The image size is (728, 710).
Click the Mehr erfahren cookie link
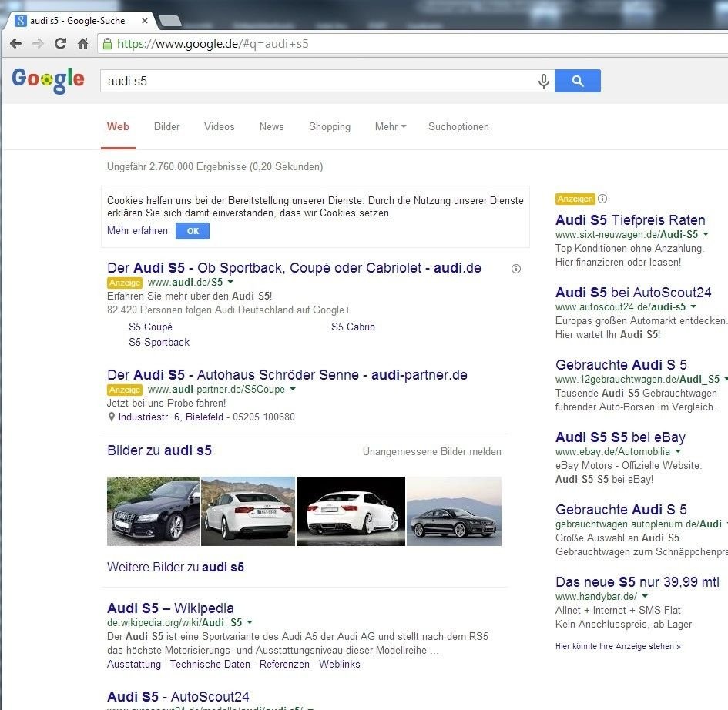[137, 230]
